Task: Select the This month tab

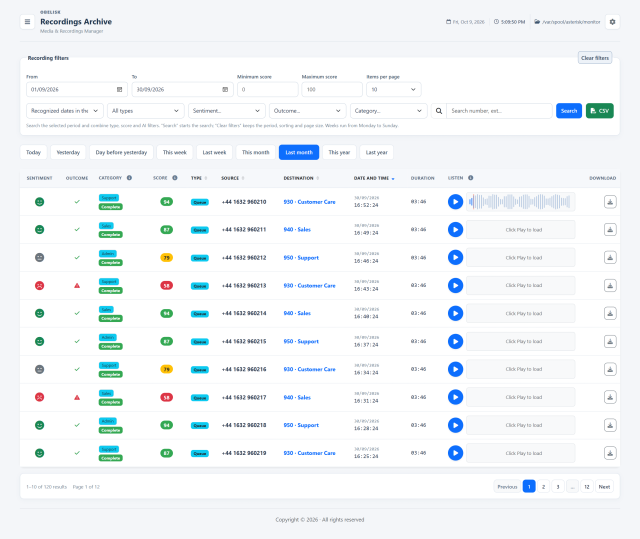Action: point(256,152)
